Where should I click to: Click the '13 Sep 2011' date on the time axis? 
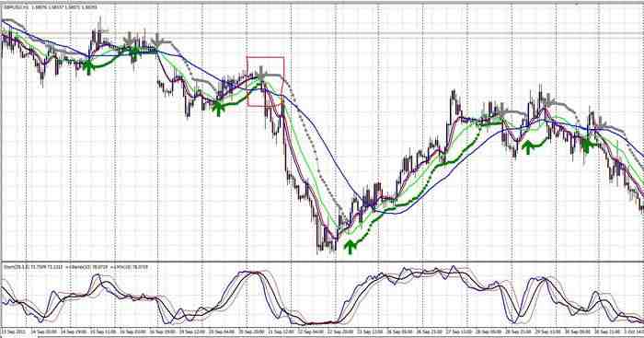coord(14,332)
